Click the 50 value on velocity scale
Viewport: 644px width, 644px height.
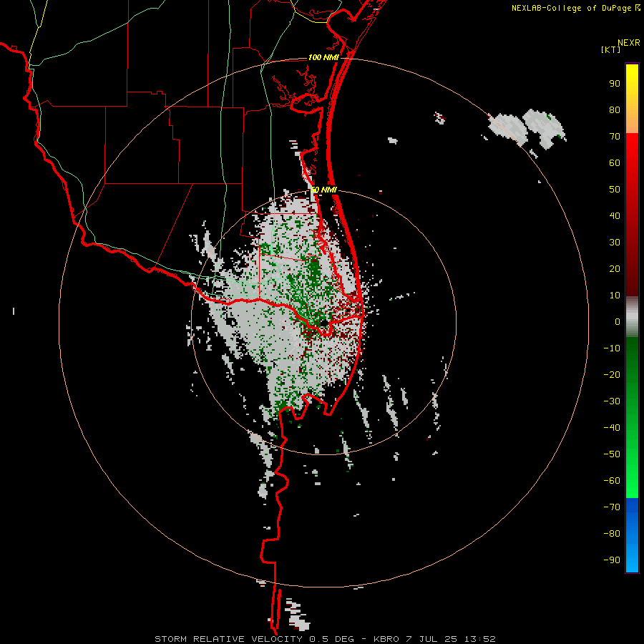click(615, 190)
